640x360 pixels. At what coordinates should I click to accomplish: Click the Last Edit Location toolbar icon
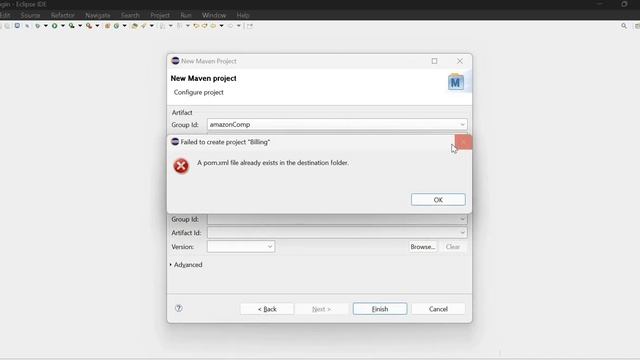pyautogui.click(x=196, y=26)
